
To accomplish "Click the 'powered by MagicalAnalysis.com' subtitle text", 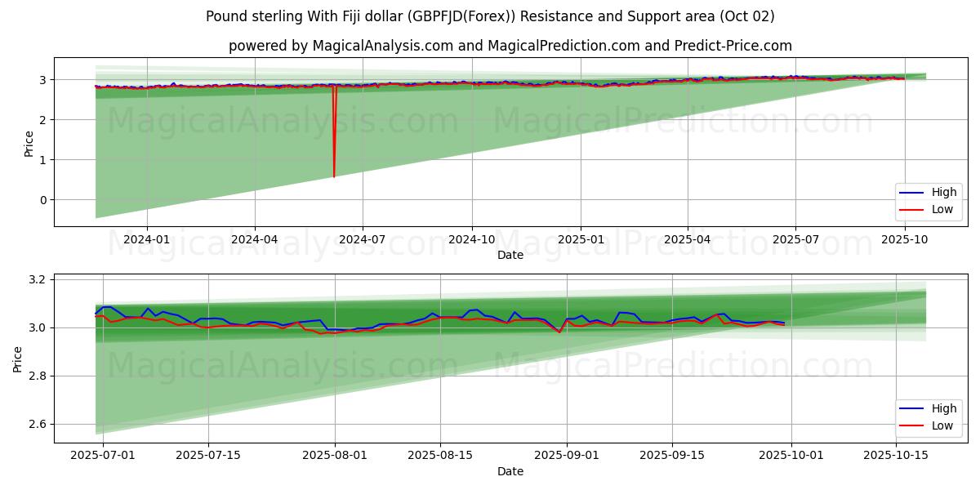I will 510,46.
